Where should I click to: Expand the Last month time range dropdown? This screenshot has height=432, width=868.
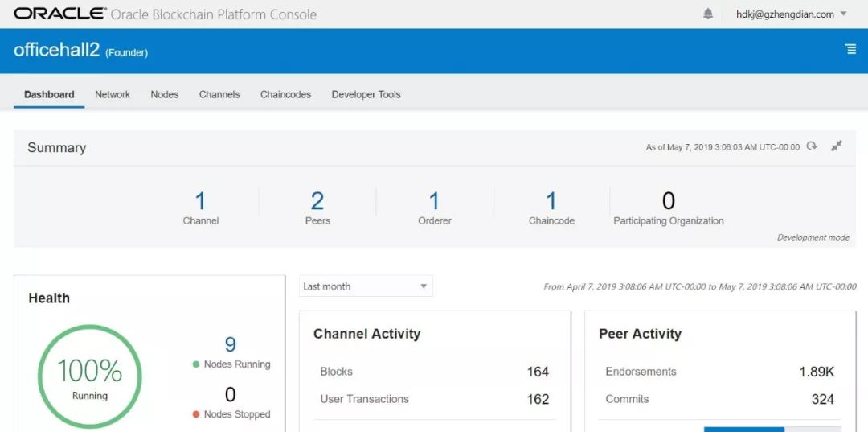[x=366, y=286]
